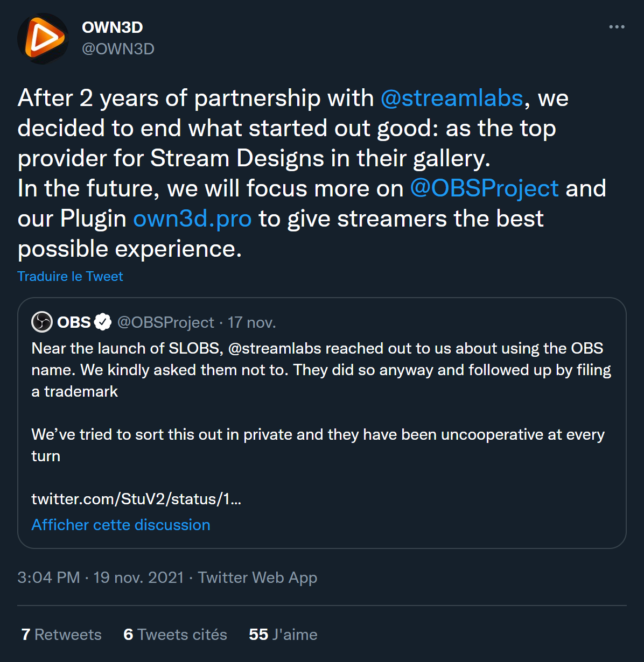Click the quoted tweet's 17 nov. date
The width and height of the screenshot is (644, 662).
click(251, 322)
